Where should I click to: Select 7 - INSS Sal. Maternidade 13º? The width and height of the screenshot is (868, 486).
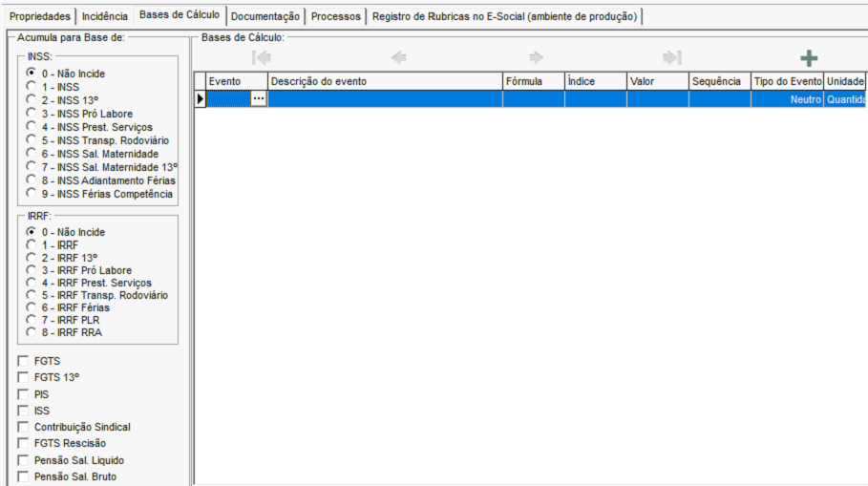(x=31, y=166)
